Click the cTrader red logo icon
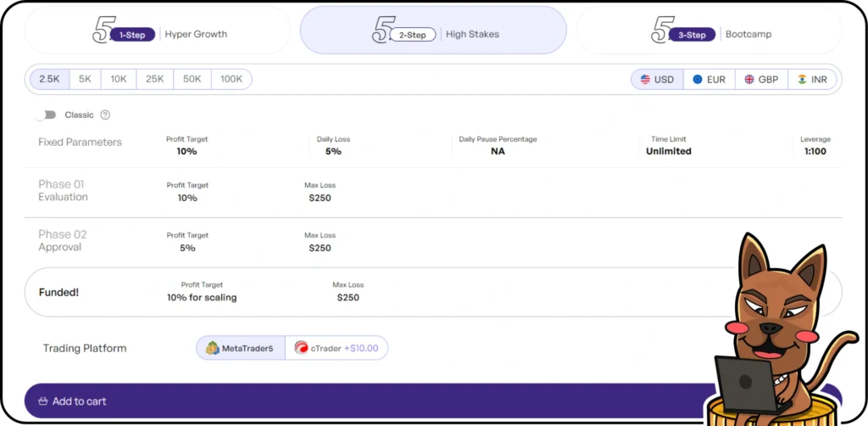868x426 pixels. pos(301,348)
